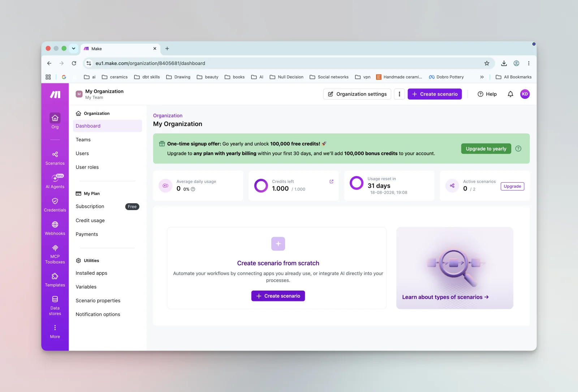
Task: Open the Google bookmark icon
Action: [x=64, y=77]
